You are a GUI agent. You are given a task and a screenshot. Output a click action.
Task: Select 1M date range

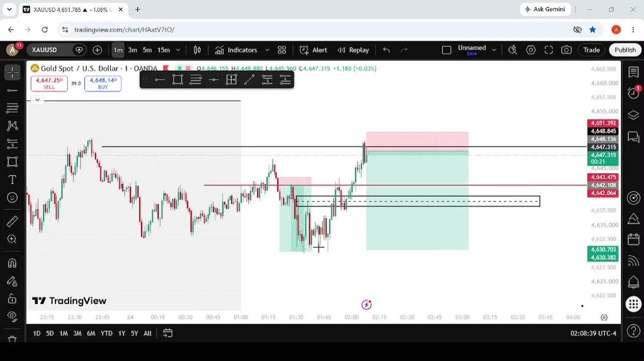64,333
